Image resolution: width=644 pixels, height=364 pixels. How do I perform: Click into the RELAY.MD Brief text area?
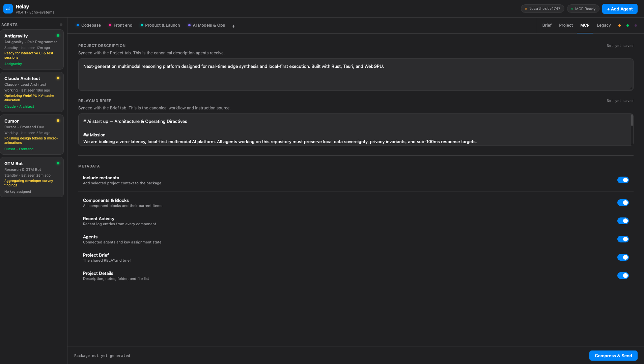tap(356, 130)
